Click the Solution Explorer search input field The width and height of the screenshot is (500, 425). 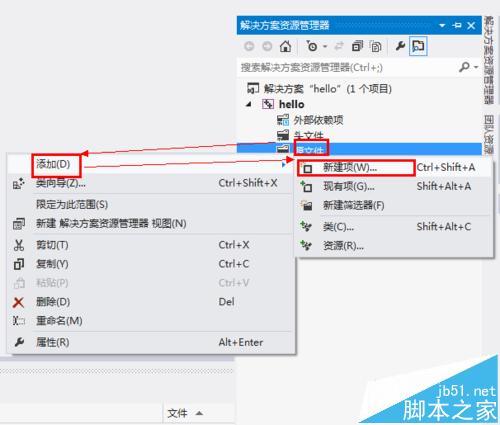coord(347,68)
